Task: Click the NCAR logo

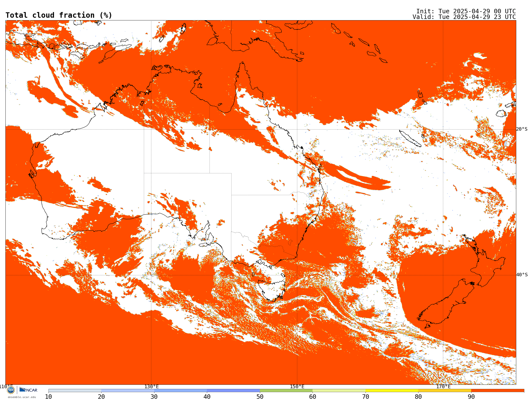Action: click(x=28, y=390)
